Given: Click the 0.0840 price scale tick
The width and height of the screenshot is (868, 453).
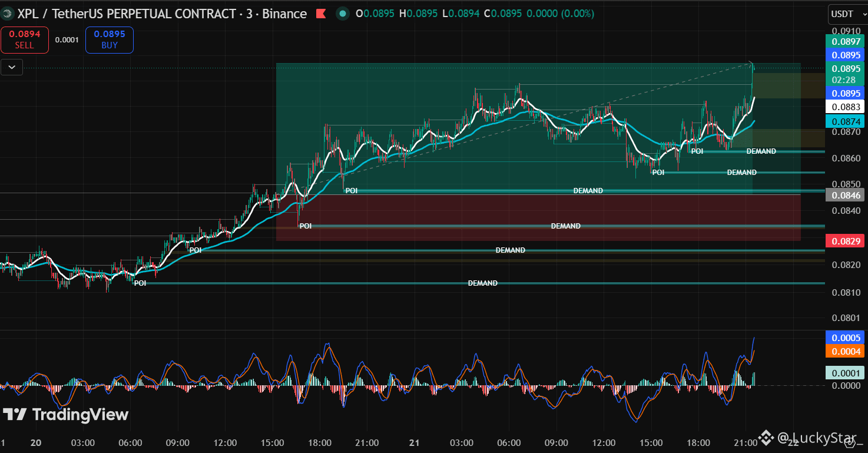Looking at the screenshot, I should [846, 211].
